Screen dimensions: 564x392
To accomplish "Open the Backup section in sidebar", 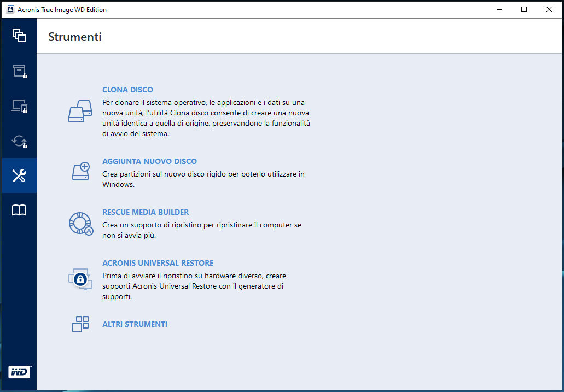I will click(19, 36).
